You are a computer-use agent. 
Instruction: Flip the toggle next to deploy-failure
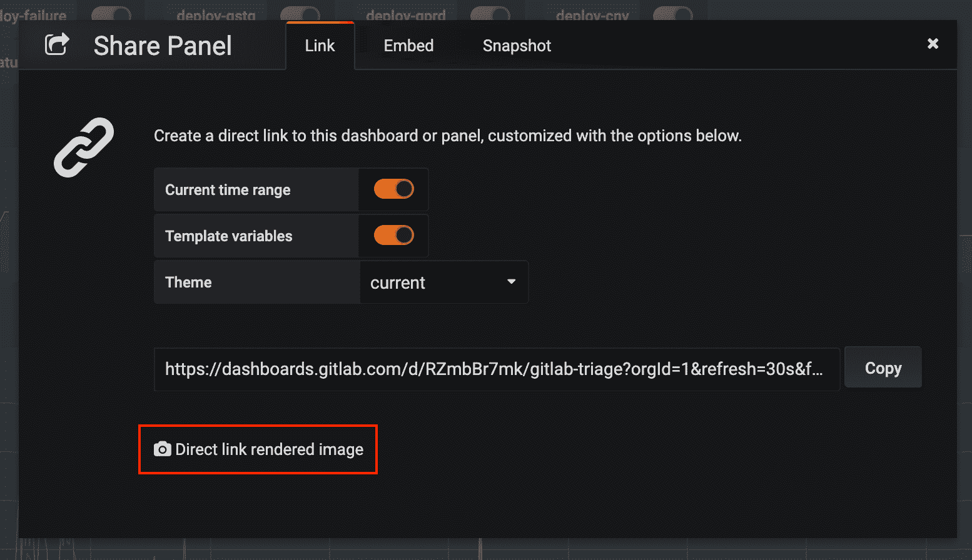pyautogui.click(x=110, y=11)
